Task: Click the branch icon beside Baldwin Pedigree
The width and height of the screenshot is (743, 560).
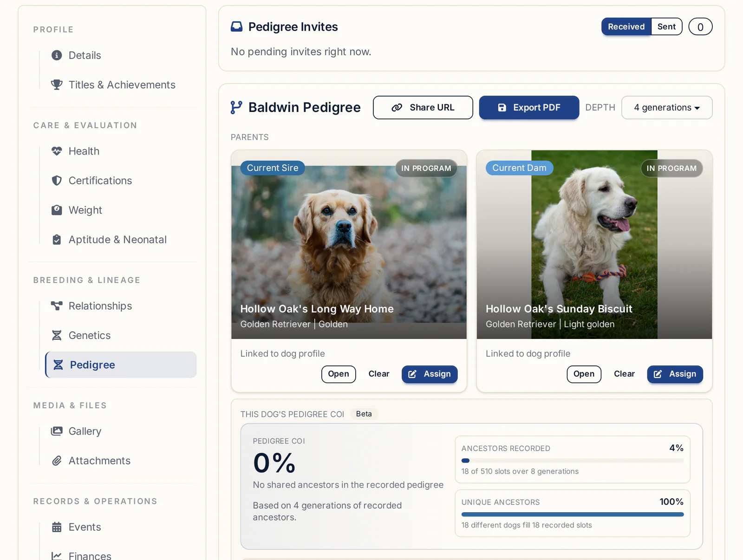Action: pyautogui.click(x=236, y=107)
